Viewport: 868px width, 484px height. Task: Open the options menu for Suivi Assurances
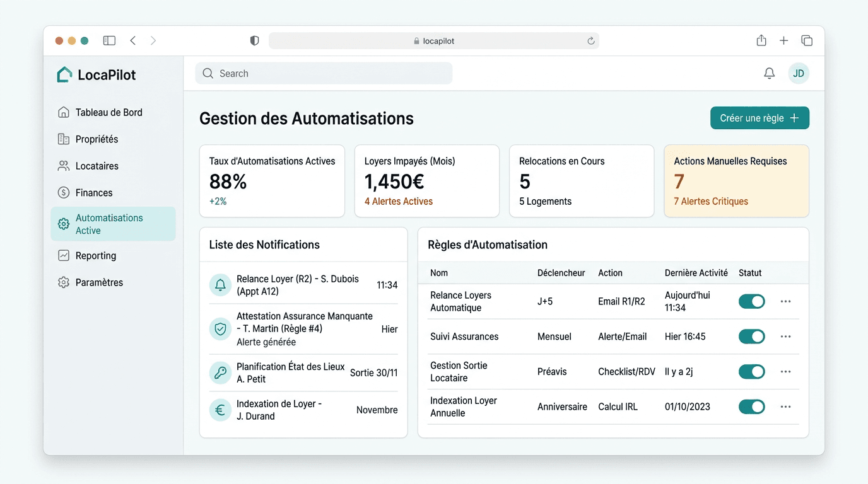(x=785, y=337)
